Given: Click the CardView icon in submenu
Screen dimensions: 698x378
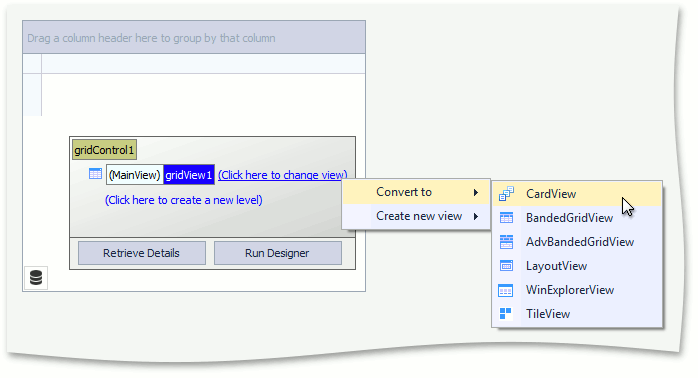Looking at the screenshot, I should coord(506,194).
